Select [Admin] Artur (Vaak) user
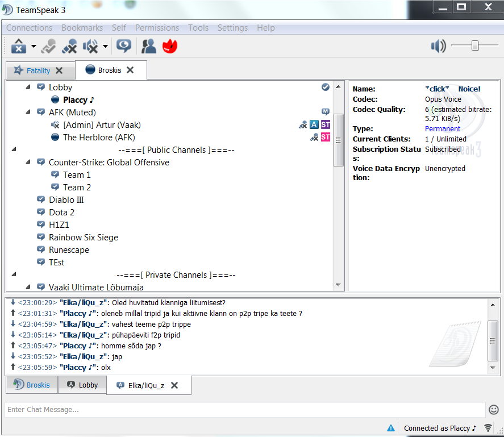This screenshot has width=504, height=437. pos(102,125)
